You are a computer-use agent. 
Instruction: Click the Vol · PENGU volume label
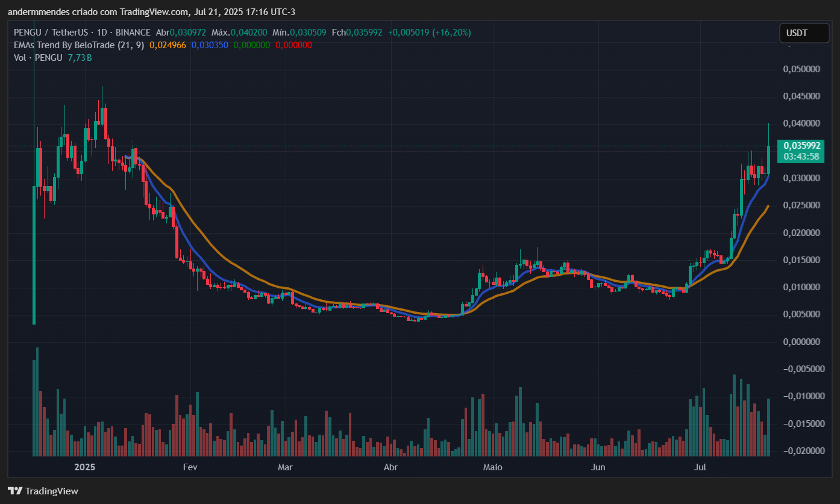point(38,58)
